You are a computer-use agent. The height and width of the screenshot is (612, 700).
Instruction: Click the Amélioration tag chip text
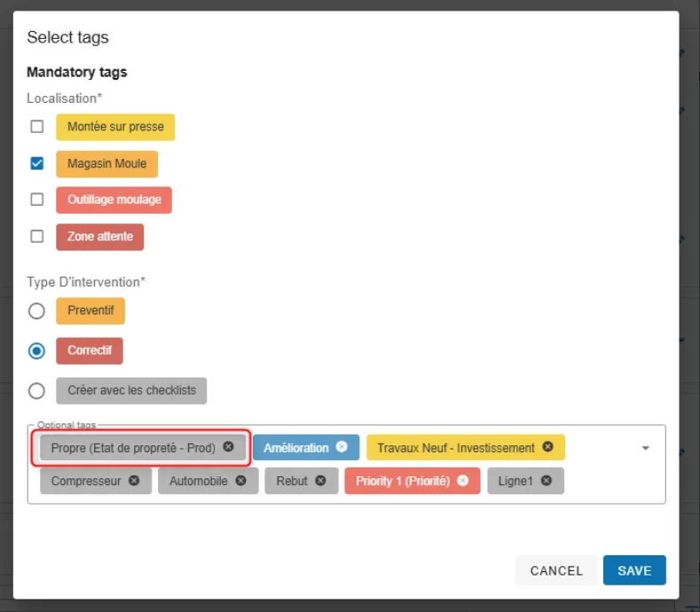click(296, 448)
